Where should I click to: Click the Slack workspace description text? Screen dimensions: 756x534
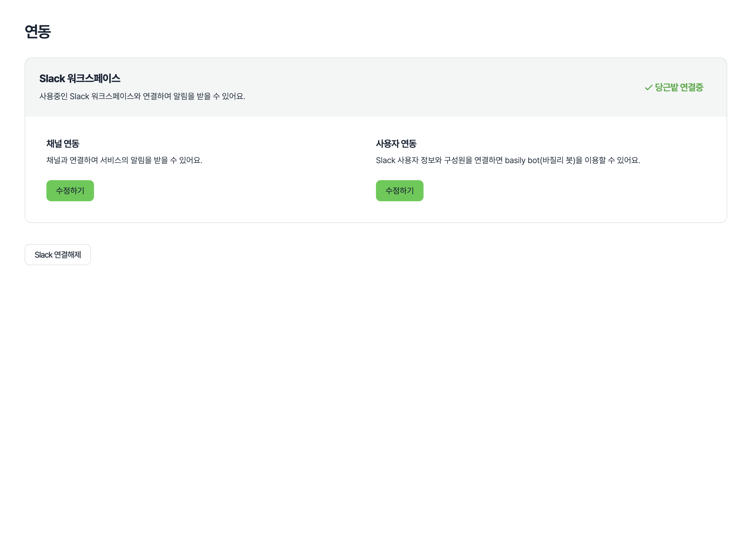pyautogui.click(x=142, y=97)
